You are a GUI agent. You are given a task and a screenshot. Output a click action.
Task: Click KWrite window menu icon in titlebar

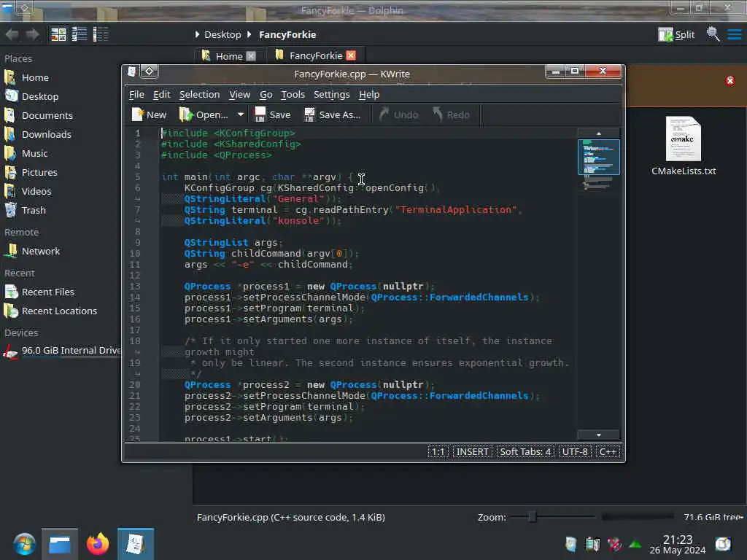point(131,71)
